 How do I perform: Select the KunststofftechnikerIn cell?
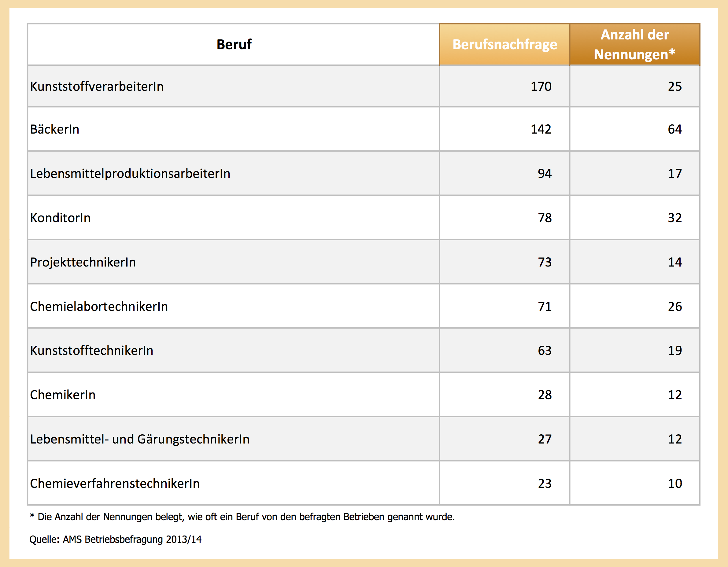(92, 351)
